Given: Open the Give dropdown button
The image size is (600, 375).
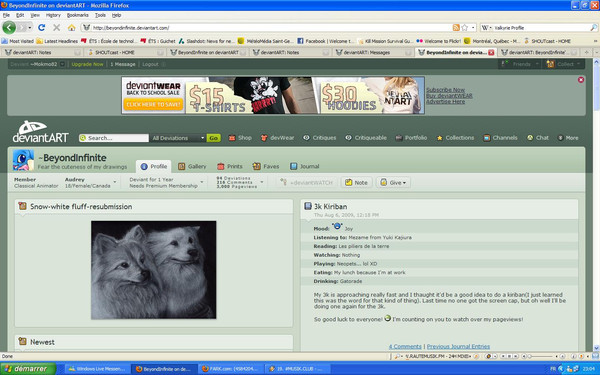Looking at the screenshot, I should 393,183.
